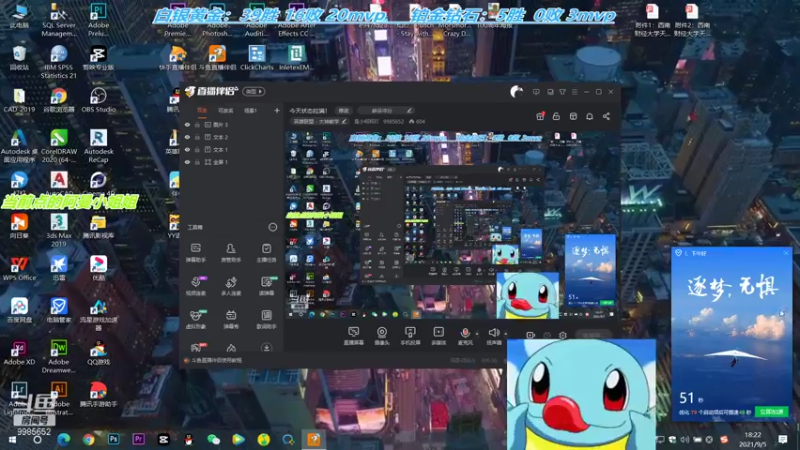Screen dimensions: 800x450
Task: Select the first orange scene tab
Action: click(x=202, y=110)
